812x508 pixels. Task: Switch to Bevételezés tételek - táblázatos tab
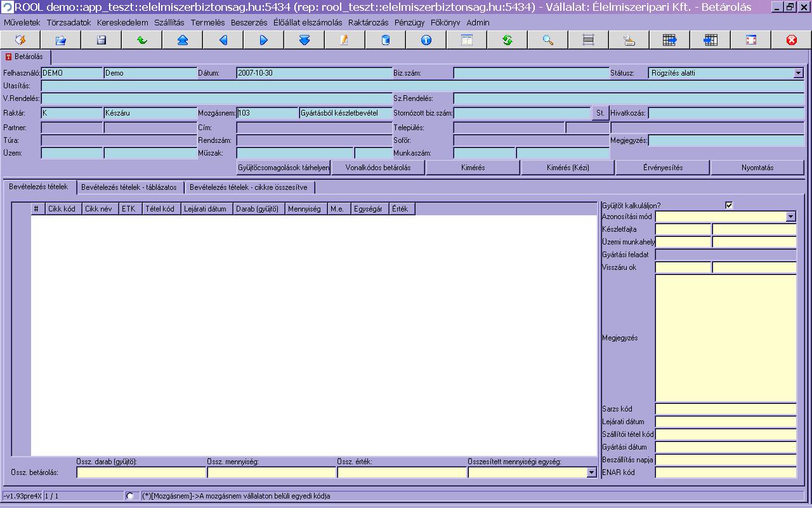(x=129, y=187)
